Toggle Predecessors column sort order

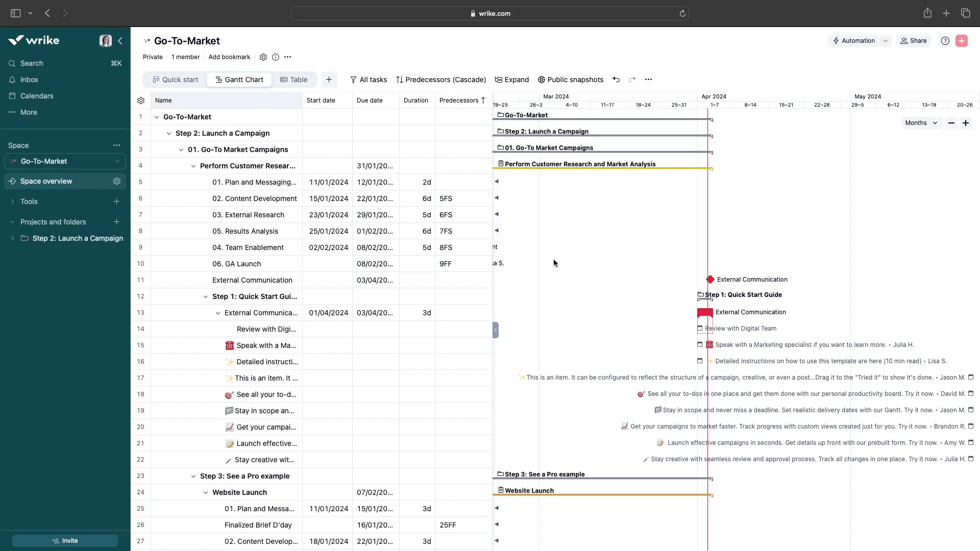click(x=483, y=101)
